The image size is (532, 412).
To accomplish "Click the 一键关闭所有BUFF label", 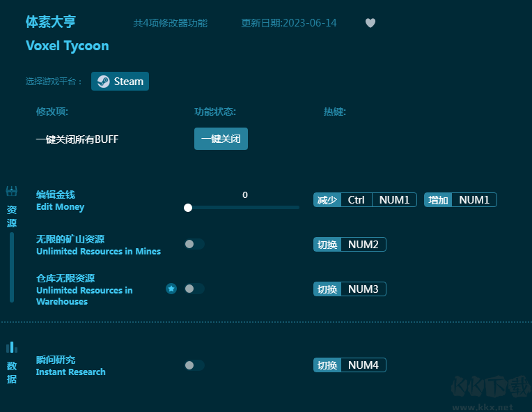I will click(x=77, y=139).
